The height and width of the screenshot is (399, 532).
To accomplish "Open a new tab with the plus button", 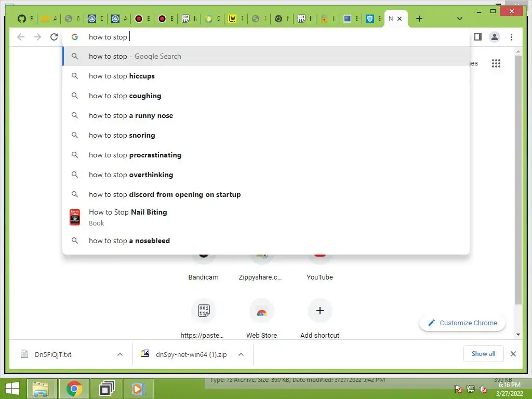I will point(419,19).
